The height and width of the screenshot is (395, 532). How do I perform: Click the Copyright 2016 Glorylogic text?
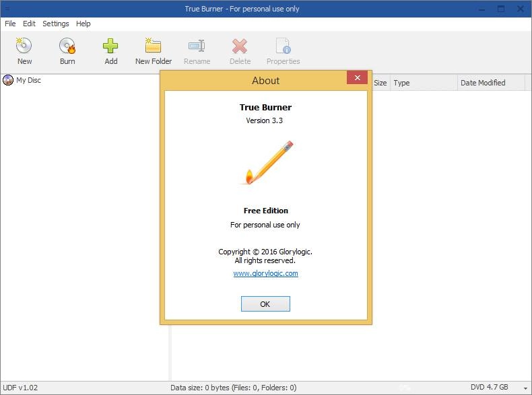(265, 252)
